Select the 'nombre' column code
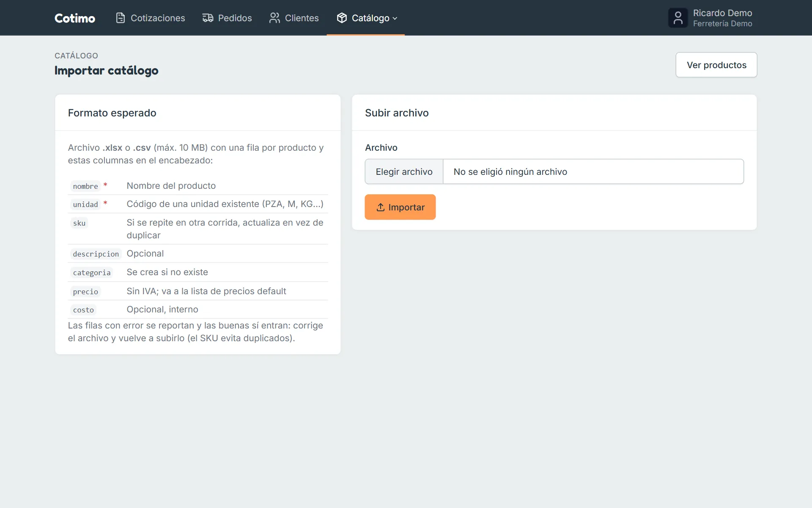This screenshot has height=508, width=812. 85,186
